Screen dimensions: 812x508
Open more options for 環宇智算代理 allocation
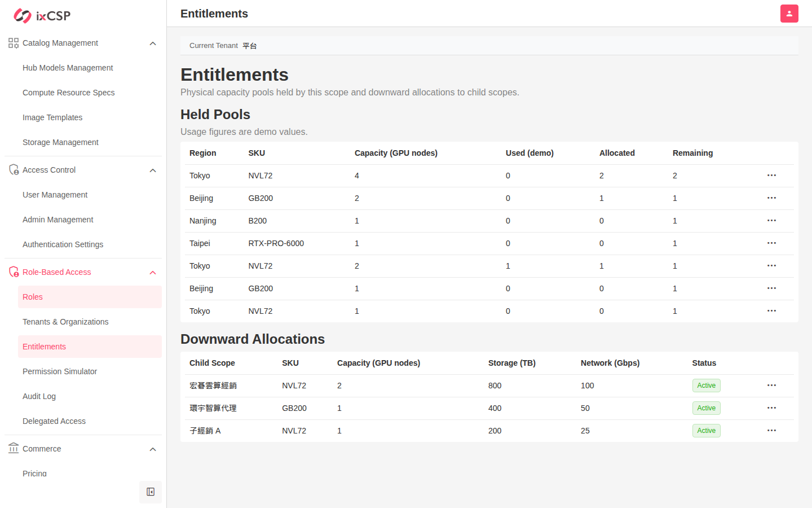click(x=771, y=408)
